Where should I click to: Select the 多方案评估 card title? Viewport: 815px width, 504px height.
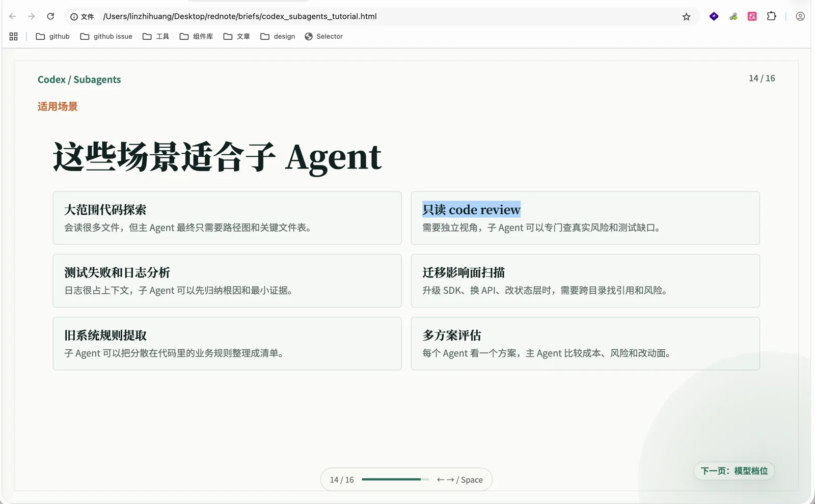point(452,335)
